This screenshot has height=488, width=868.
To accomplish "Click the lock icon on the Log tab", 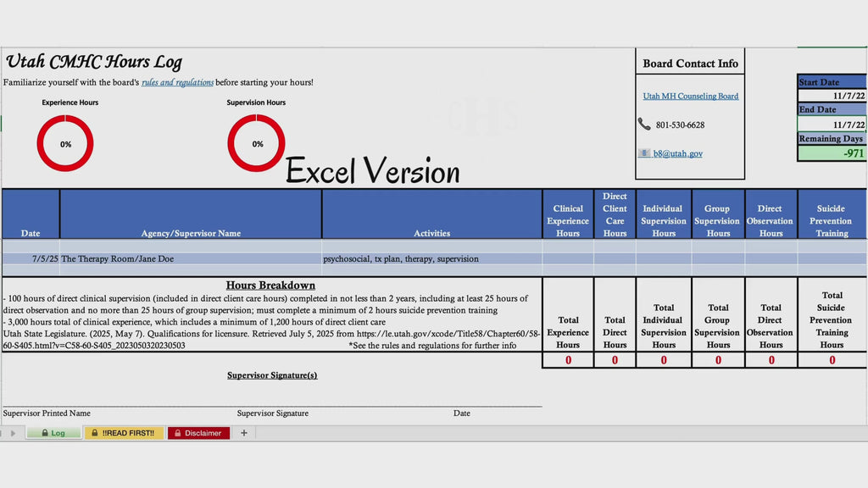I will click(x=45, y=433).
